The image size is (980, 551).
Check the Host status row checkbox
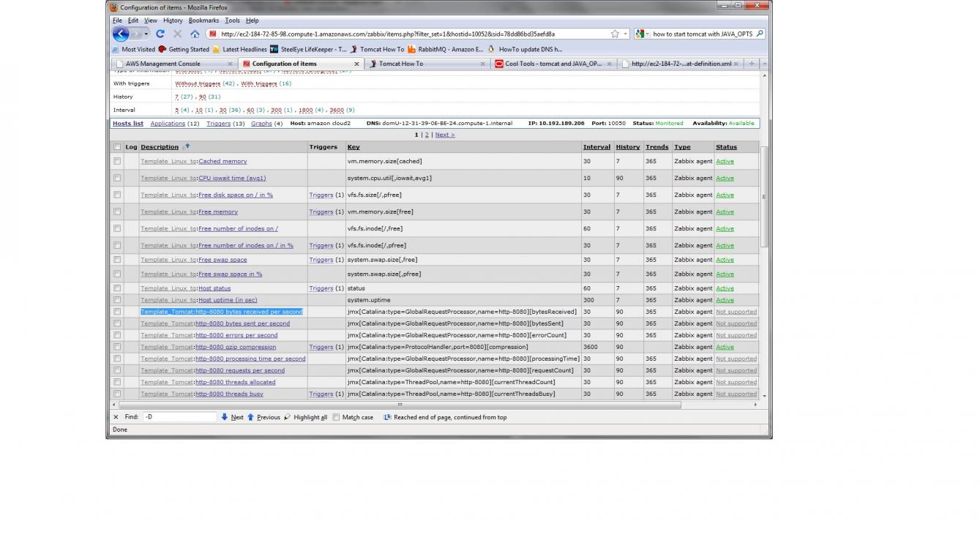tap(117, 288)
